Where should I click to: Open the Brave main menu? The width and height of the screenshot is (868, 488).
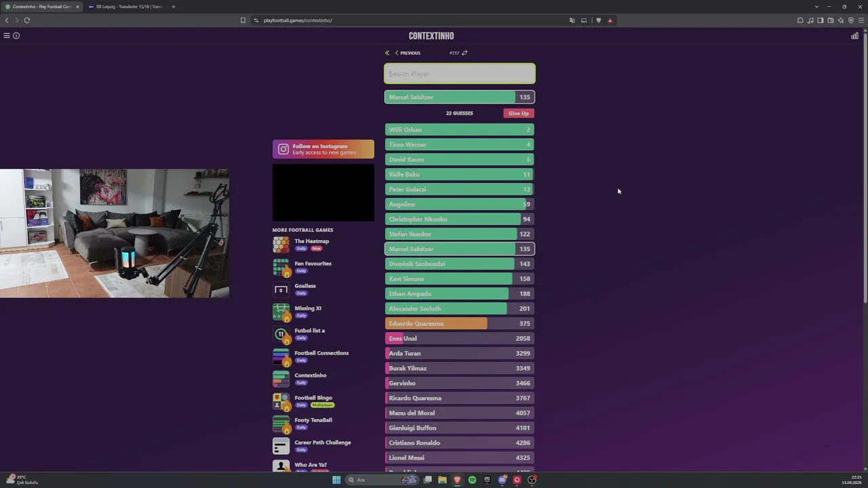coord(861,20)
